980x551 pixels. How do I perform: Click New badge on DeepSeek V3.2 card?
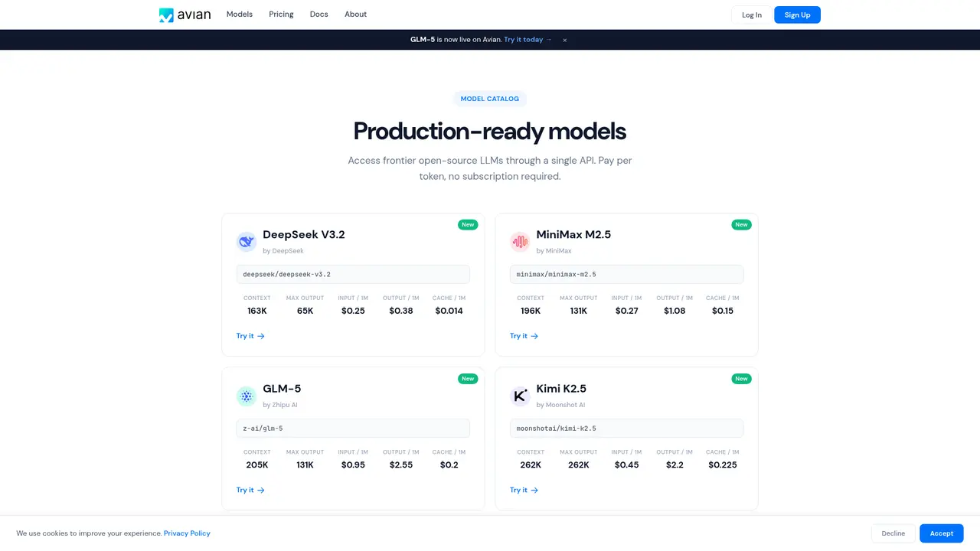pos(468,225)
